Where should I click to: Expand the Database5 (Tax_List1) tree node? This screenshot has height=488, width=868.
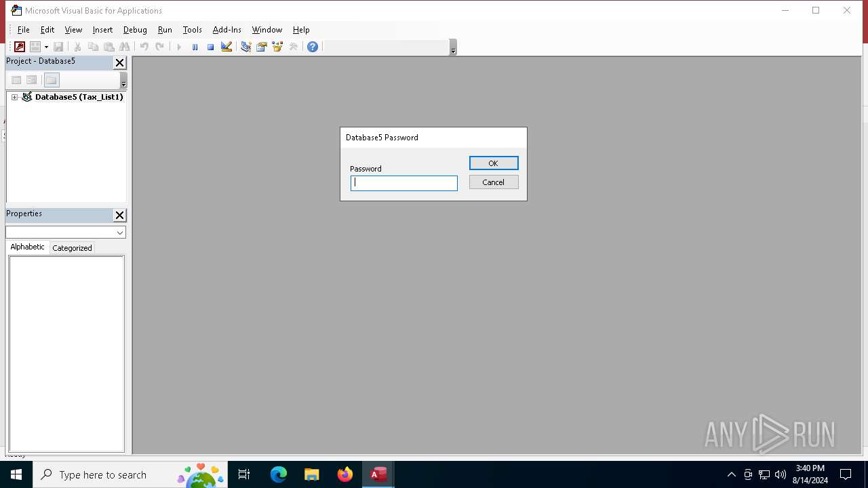point(14,97)
